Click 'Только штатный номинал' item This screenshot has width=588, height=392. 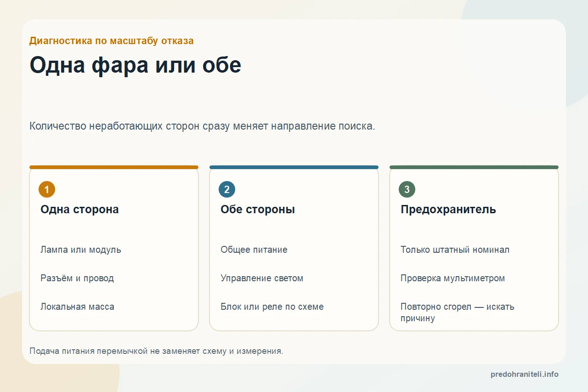[455, 250]
